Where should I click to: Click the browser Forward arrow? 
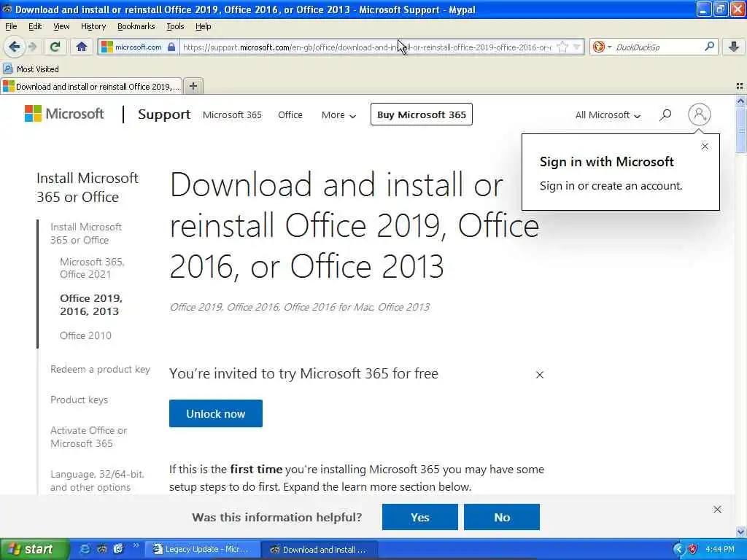pos(32,47)
